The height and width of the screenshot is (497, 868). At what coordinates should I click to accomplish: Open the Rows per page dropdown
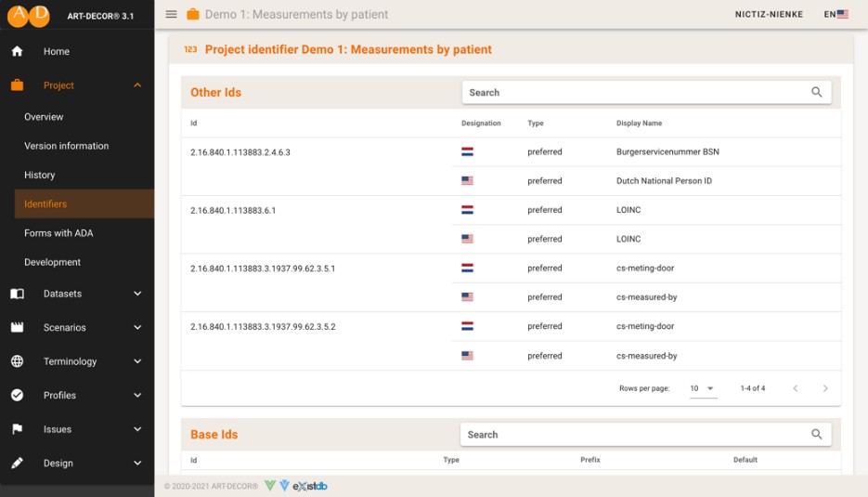[703, 388]
